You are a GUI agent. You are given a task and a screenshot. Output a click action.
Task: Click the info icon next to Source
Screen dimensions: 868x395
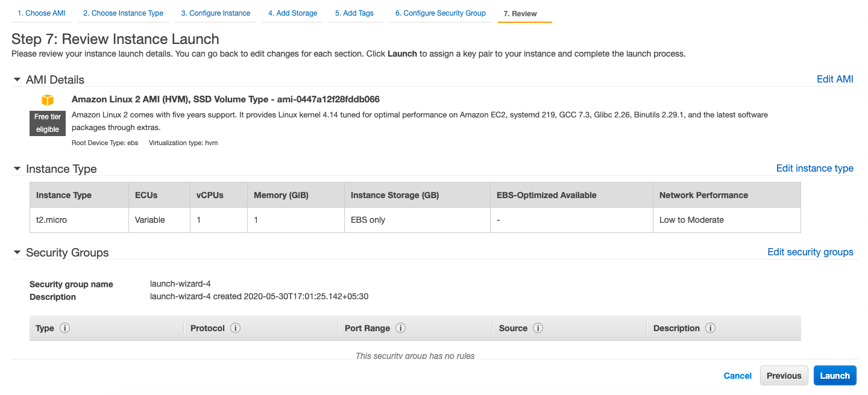[538, 328]
